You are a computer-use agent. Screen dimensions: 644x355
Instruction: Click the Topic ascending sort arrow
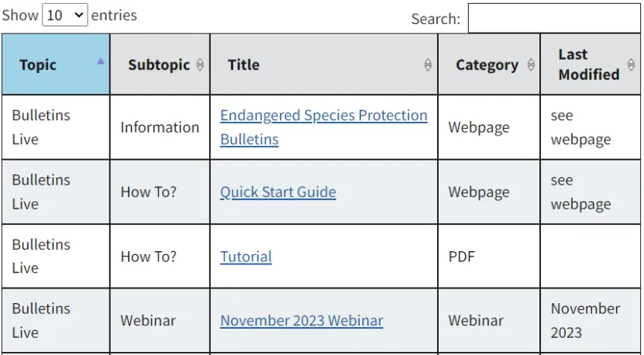[x=101, y=62]
